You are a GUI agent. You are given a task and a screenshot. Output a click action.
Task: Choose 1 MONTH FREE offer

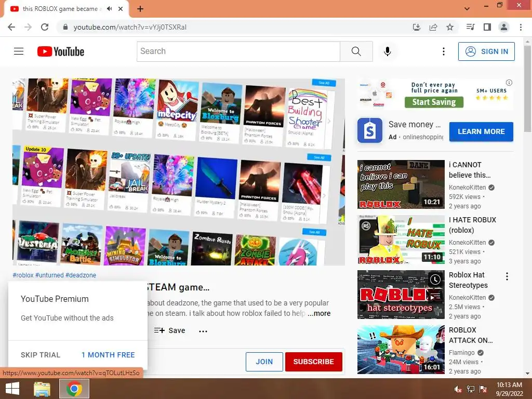[108, 355]
